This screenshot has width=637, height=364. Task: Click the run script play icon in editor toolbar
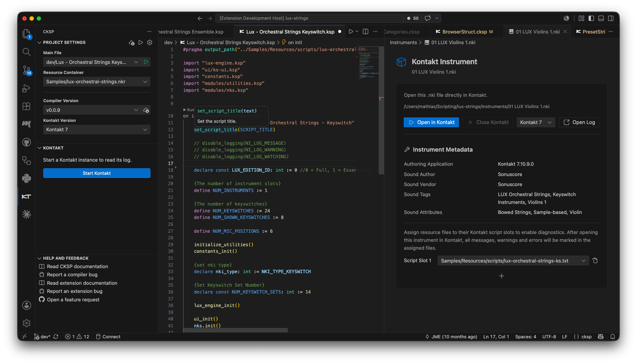point(351,32)
